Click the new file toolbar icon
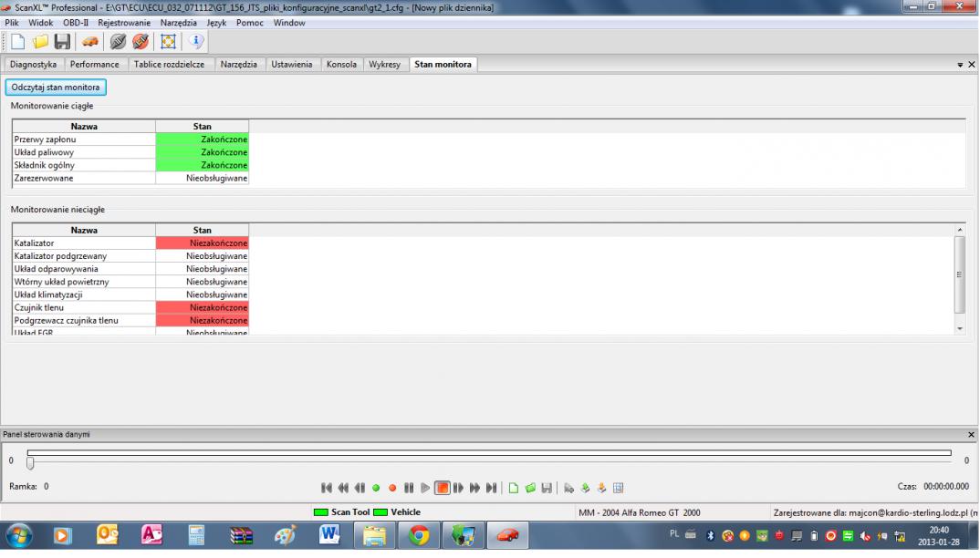980x558 pixels. click(x=17, y=42)
